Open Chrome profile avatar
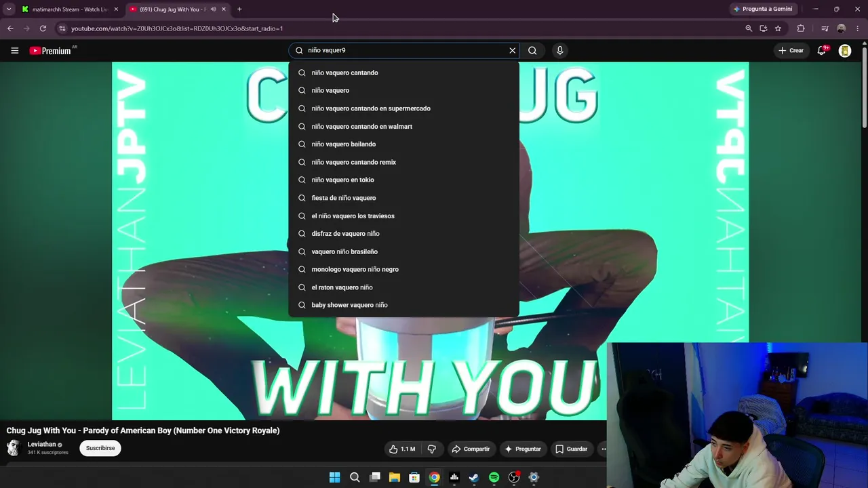The image size is (868, 488). tap(842, 28)
